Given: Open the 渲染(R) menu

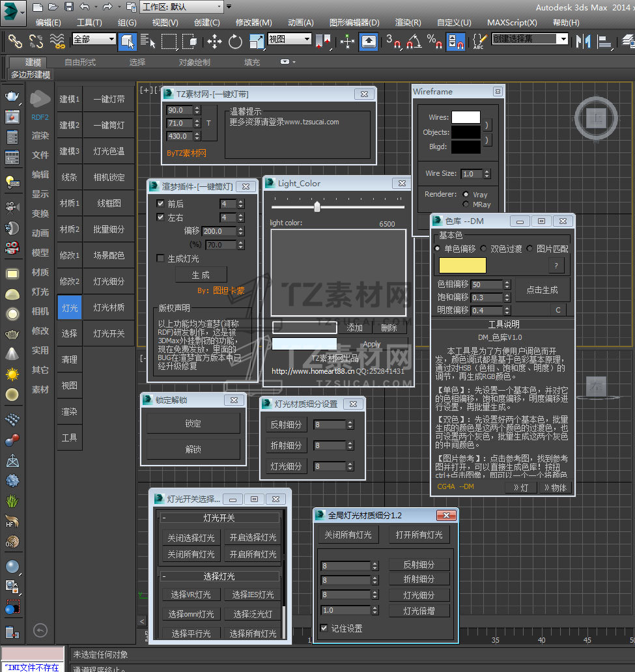Looking at the screenshot, I should tap(408, 23).
